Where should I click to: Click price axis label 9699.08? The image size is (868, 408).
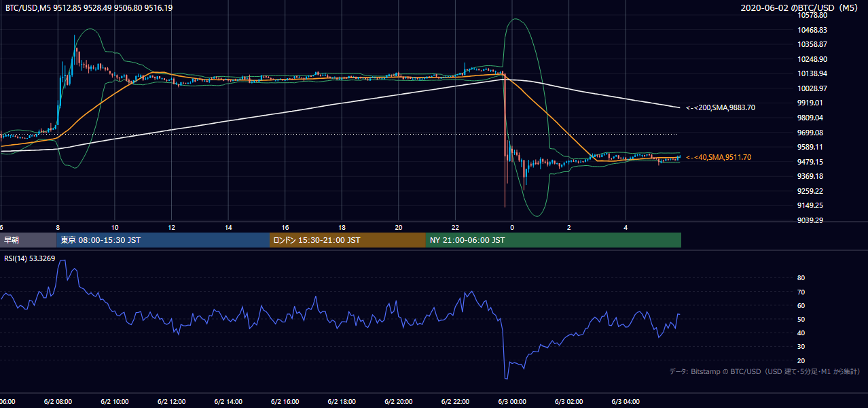[810, 133]
